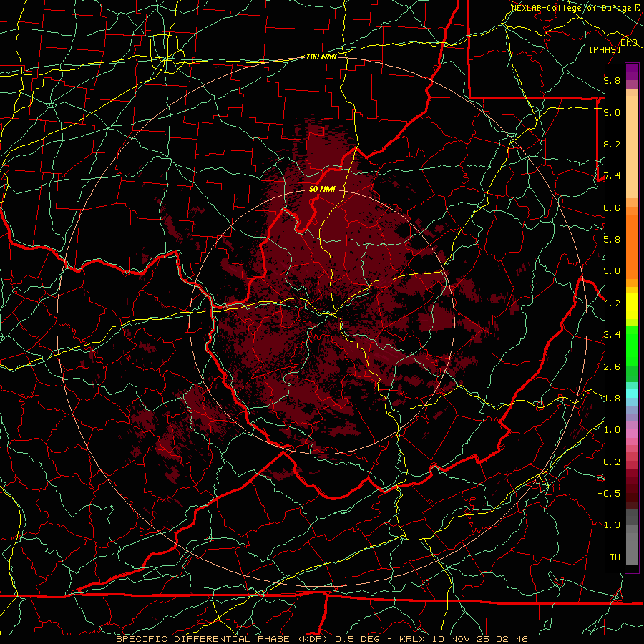
Task: Click the TH label on the color scale
Action: click(615, 557)
